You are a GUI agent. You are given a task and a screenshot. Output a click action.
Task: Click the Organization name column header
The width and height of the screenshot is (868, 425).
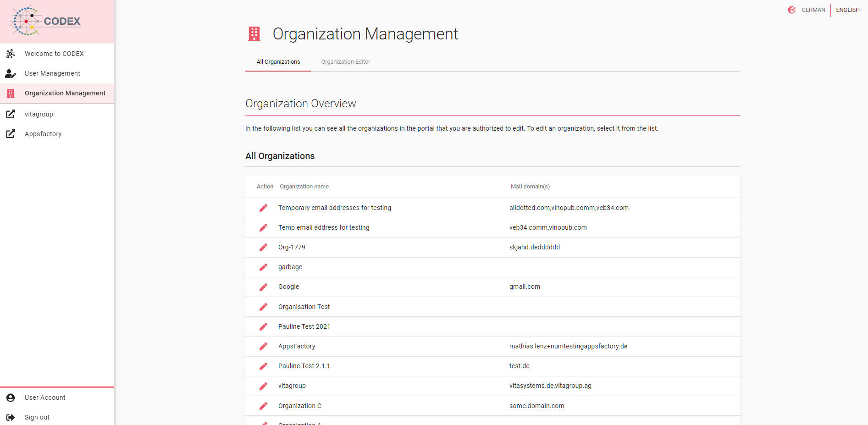pos(304,187)
